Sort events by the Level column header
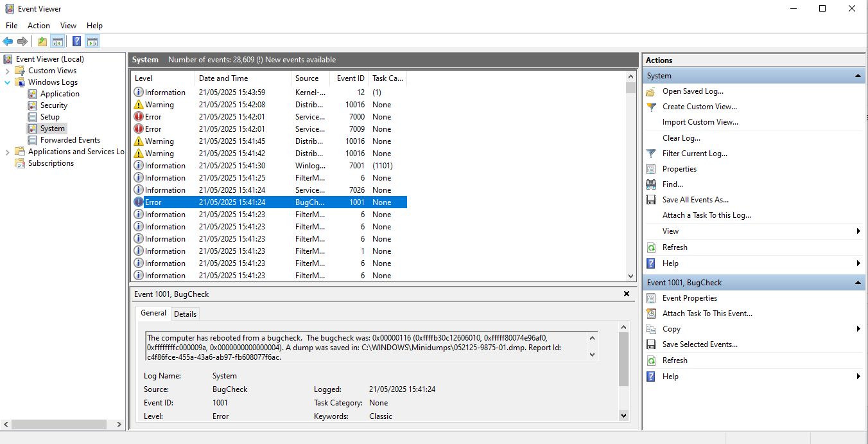 pos(162,78)
